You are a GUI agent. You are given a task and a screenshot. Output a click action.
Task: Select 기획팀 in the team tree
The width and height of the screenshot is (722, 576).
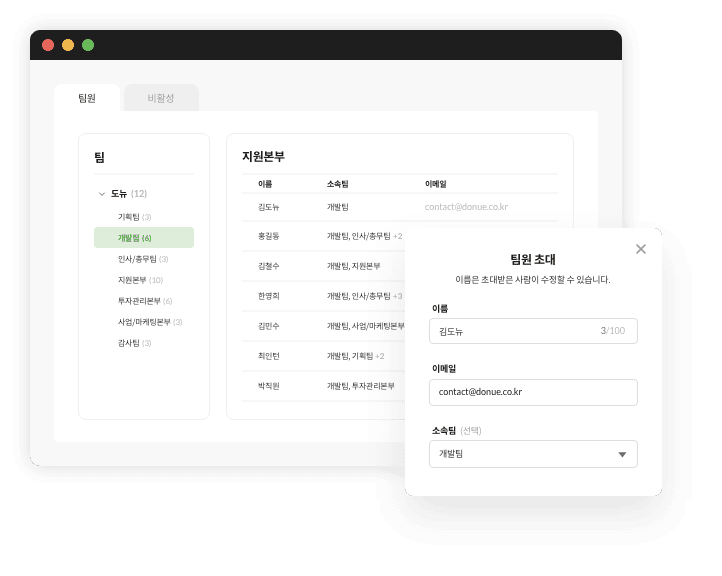[x=134, y=217]
